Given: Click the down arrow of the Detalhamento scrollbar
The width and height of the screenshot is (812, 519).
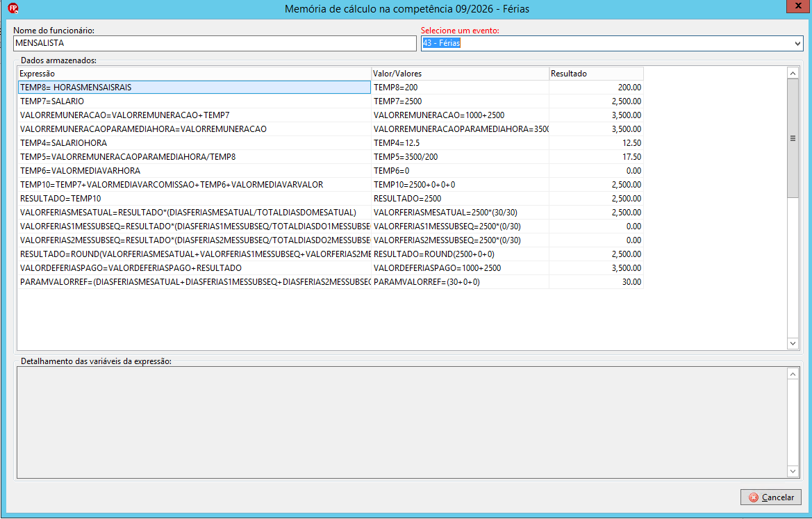Looking at the screenshot, I should click(793, 471).
